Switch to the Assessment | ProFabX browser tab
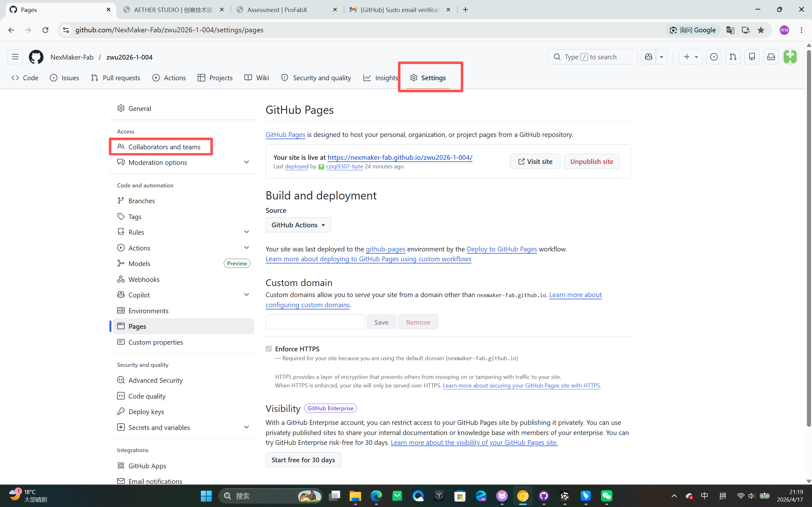 [x=287, y=10]
